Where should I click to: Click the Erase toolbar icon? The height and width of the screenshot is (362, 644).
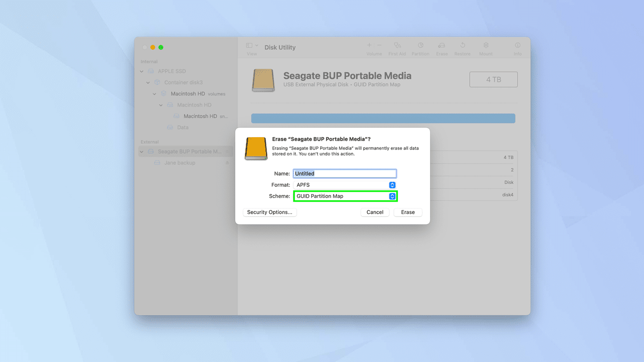click(x=441, y=46)
